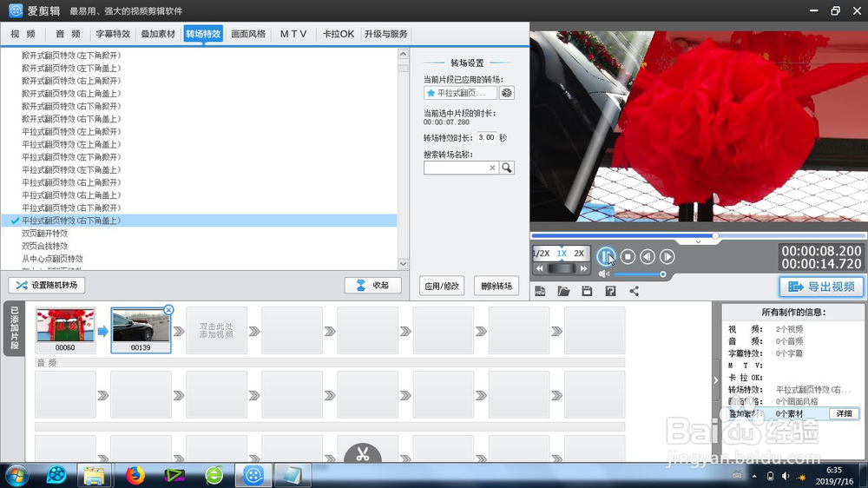Remove clip 00139 using its close icon
The height and width of the screenshot is (488, 868).
click(x=169, y=310)
